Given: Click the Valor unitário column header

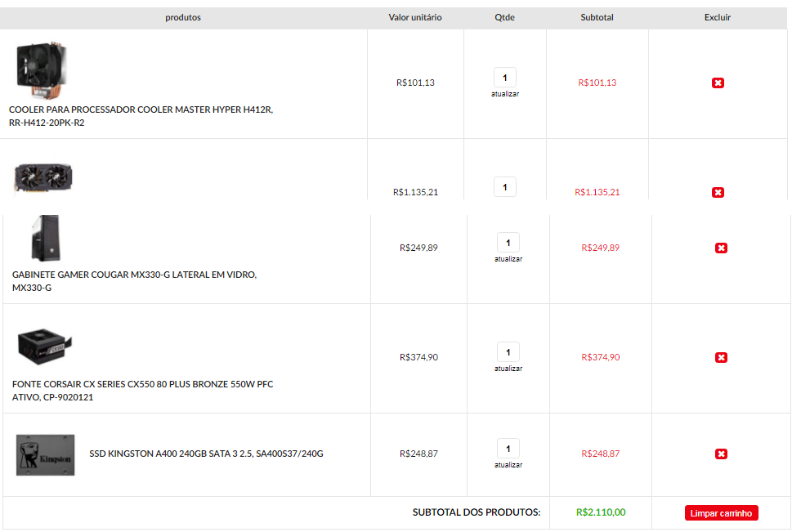Looking at the screenshot, I should coord(415,18).
